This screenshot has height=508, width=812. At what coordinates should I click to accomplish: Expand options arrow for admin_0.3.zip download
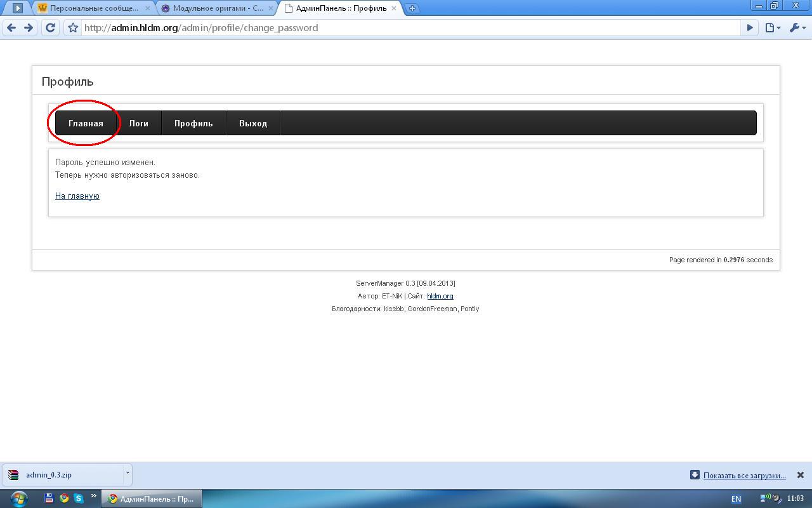pyautogui.click(x=128, y=472)
